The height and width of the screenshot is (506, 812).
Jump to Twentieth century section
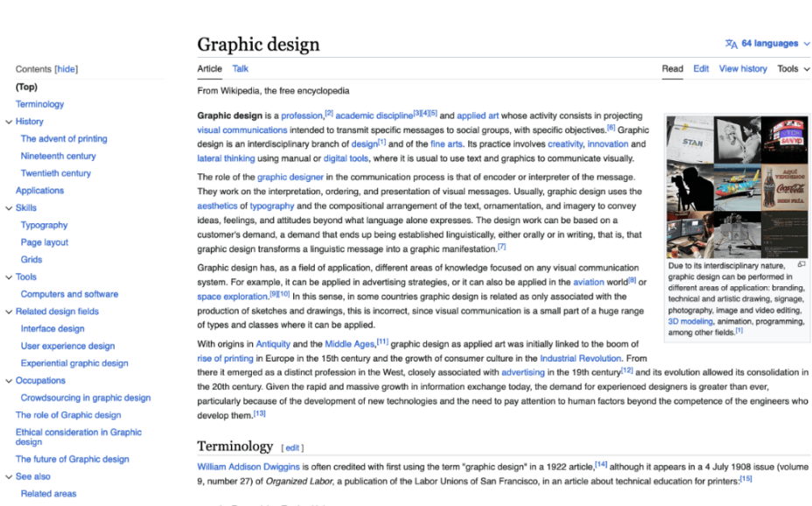55,173
